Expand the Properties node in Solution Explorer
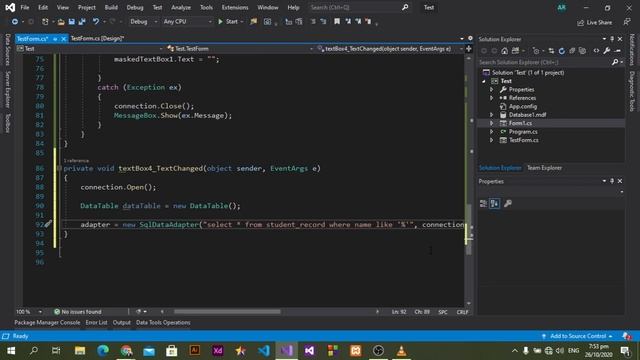 [491, 89]
